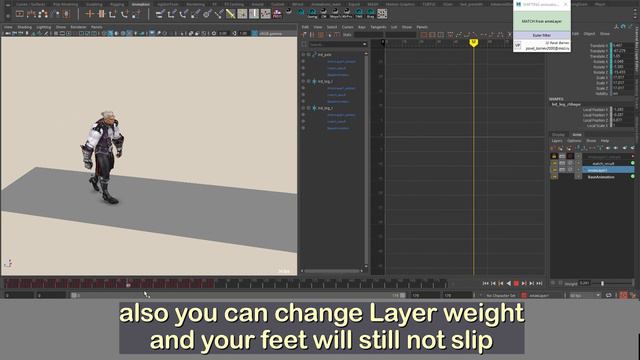The width and height of the screenshot is (640, 360).
Task: Click the Playblast icon on the Animation shelf
Action: pos(20,14)
